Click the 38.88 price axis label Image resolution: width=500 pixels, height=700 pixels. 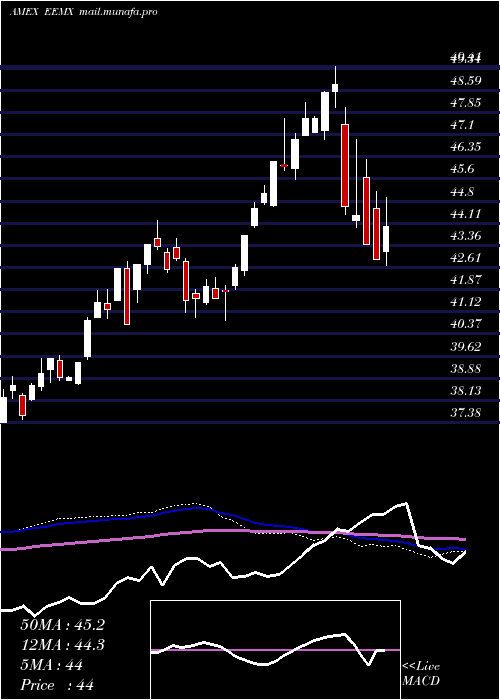click(x=466, y=368)
